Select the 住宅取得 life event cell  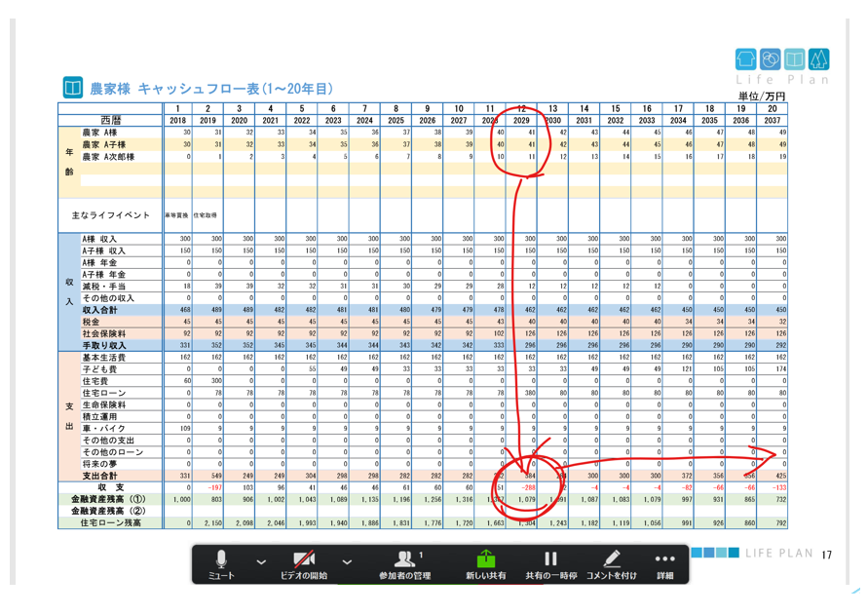pos(206,215)
